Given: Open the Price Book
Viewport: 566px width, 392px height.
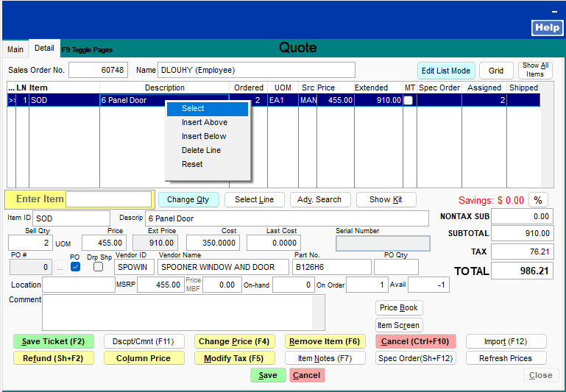Looking at the screenshot, I should tap(399, 307).
